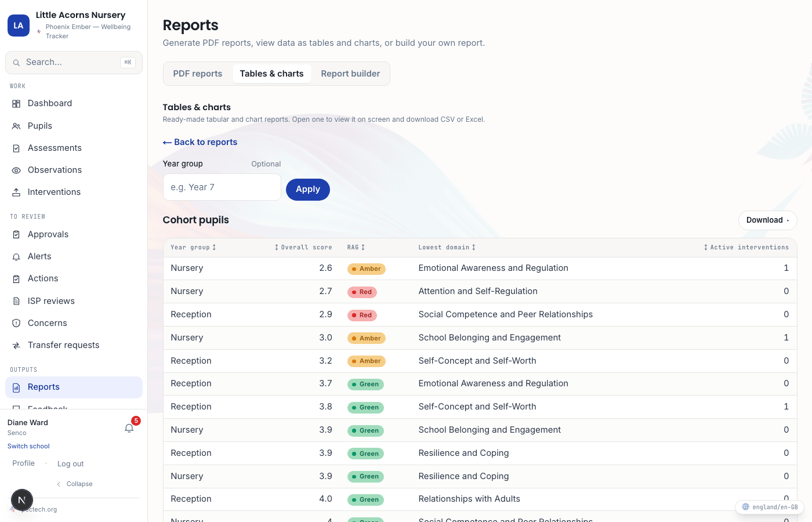Click the Assessments checklist icon
The height and width of the screenshot is (522, 812).
tap(16, 148)
